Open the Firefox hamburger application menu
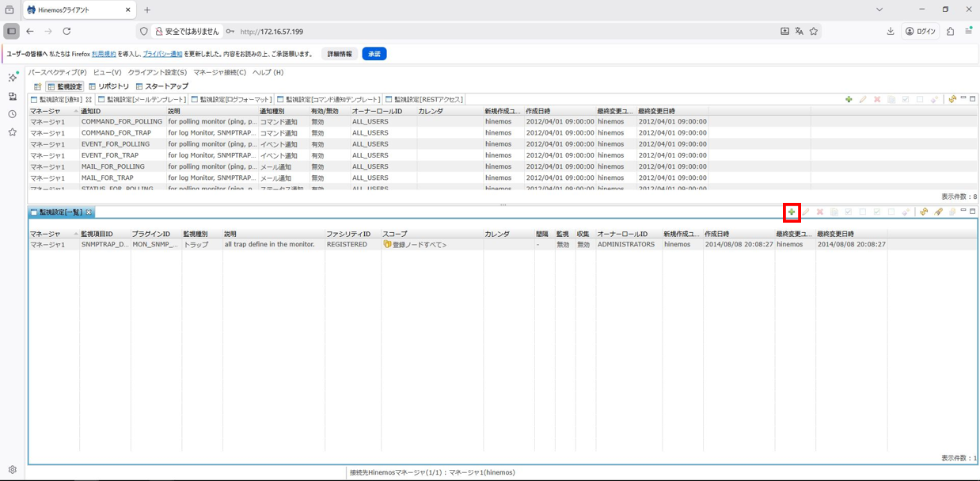This screenshot has height=481, width=980. pyautogui.click(x=968, y=32)
